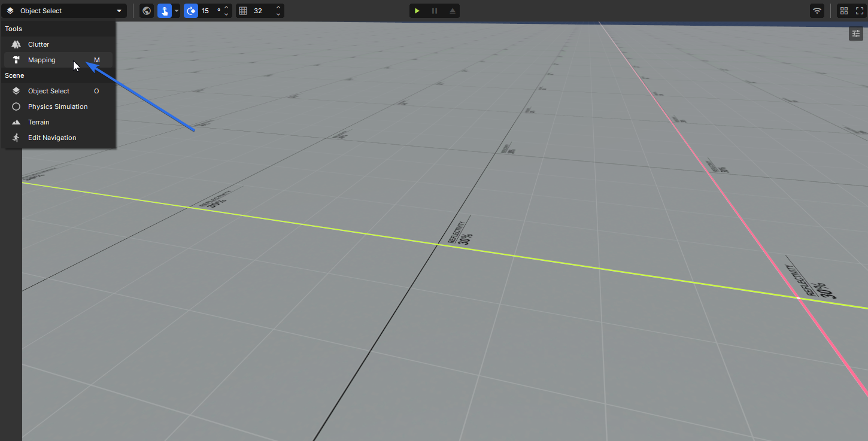Open the Object Select mode dropdown
868x441 pixels.
coord(64,11)
